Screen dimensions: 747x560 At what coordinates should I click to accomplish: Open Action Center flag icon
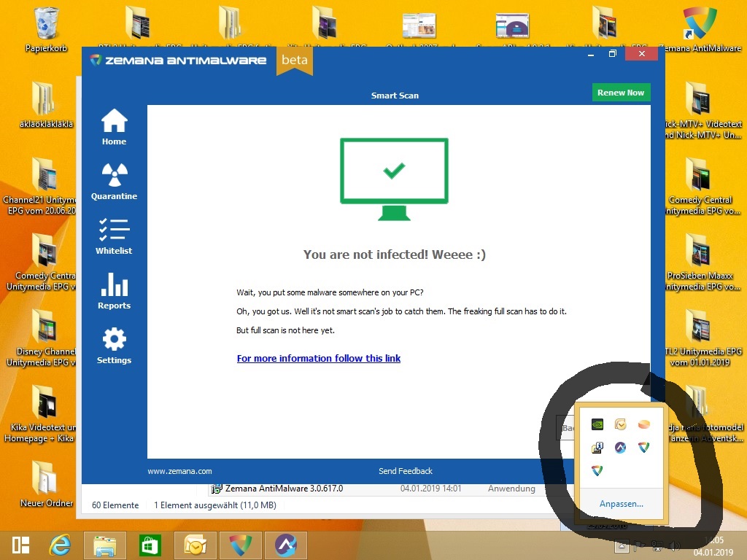[639, 545]
